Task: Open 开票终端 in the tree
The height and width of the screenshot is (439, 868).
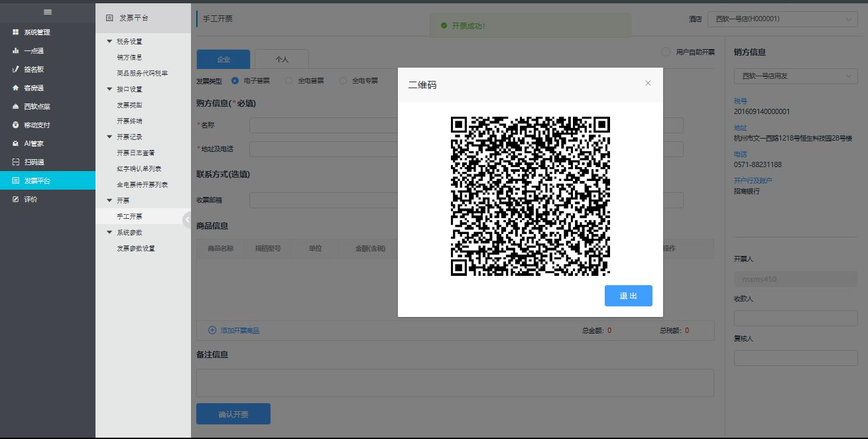Action: coord(129,121)
